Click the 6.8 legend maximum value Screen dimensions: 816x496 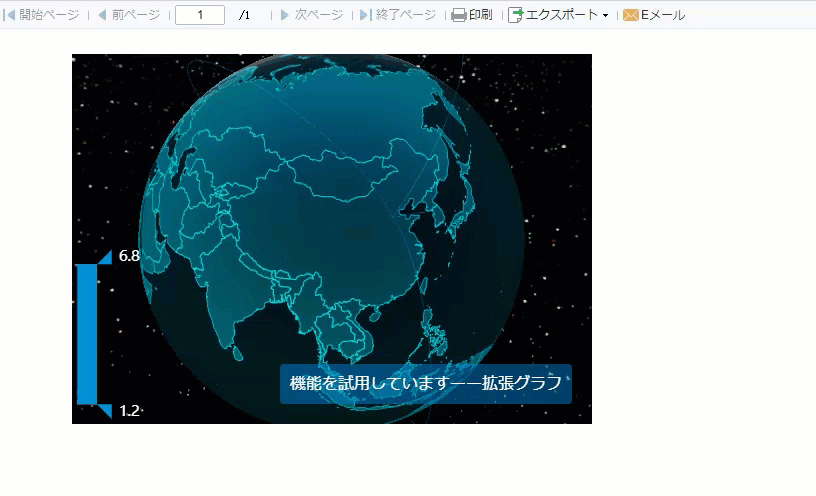129,256
